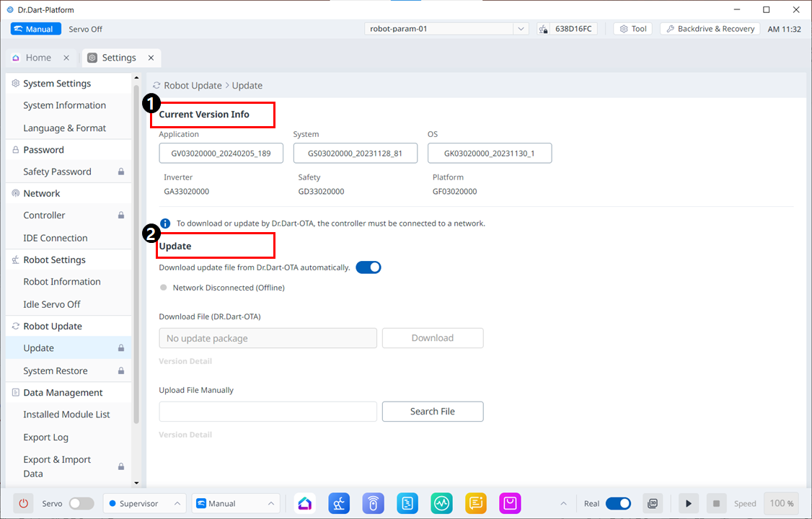This screenshot has height=519, width=812.
Task: Click the red power button icon
Action: [23, 503]
